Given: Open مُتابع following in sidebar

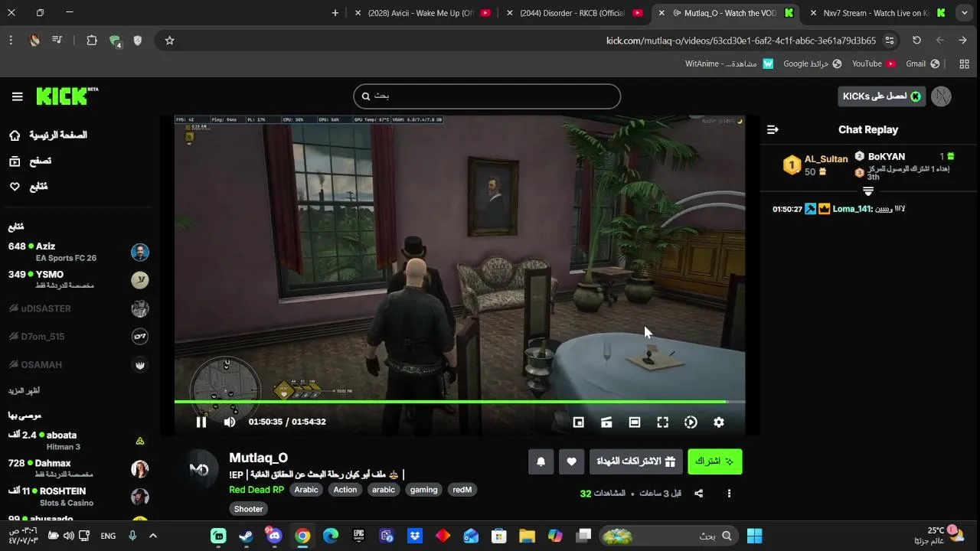Looking at the screenshot, I should (28, 186).
